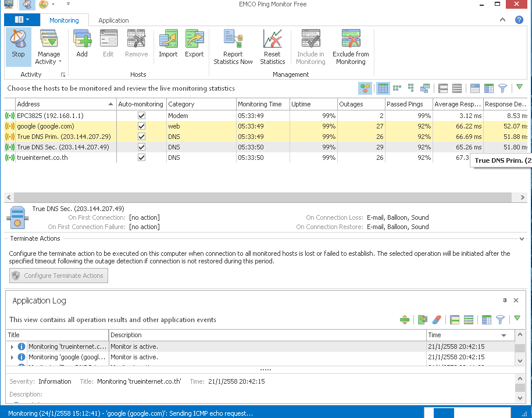This screenshot has height=418, width=532.
Task: Expand the Monitoring 'google' log entry
Action: tap(12, 357)
